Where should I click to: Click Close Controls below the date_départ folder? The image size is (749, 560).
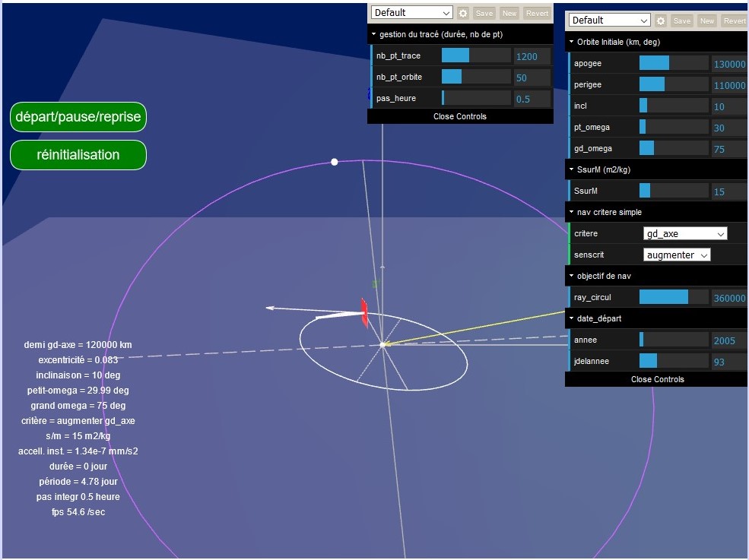[657, 379]
